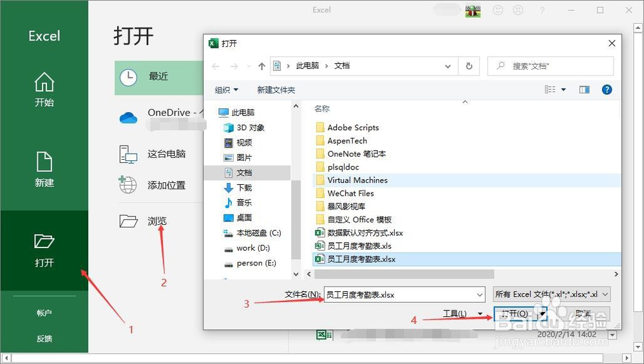Click the smiley face feedback icon
The width and height of the screenshot is (644, 364).
[x=498, y=10]
